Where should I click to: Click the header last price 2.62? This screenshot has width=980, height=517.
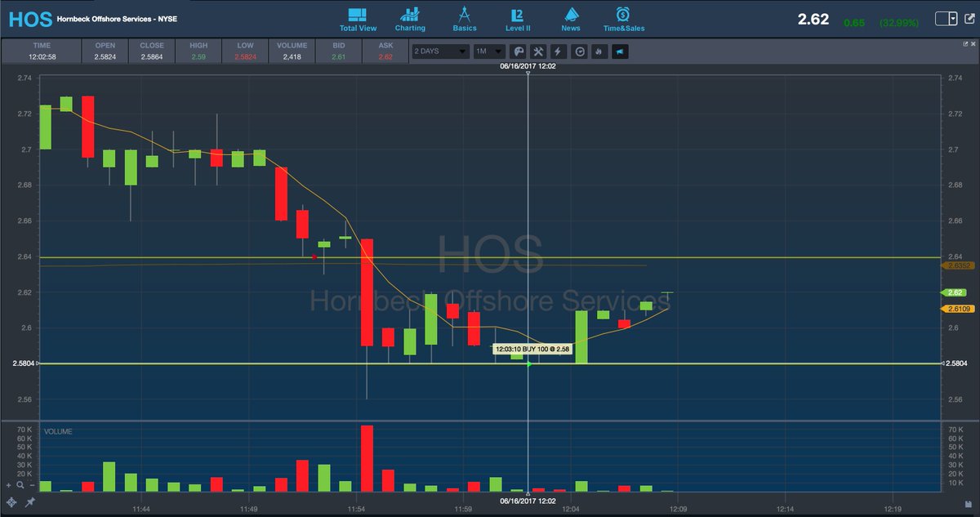pyautogui.click(x=814, y=18)
